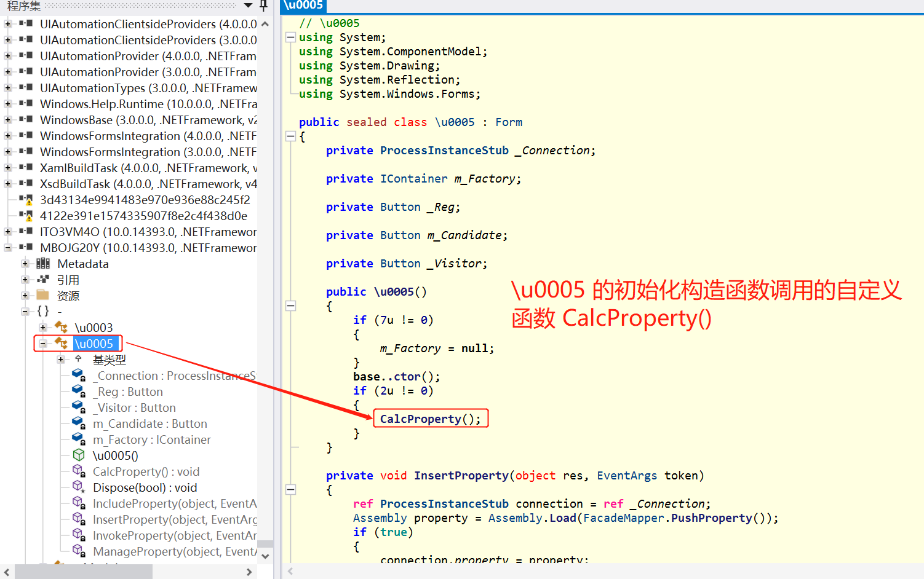The width and height of the screenshot is (924, 579).
Task: Click the IContainer type link in code
Action: point(413,179)
